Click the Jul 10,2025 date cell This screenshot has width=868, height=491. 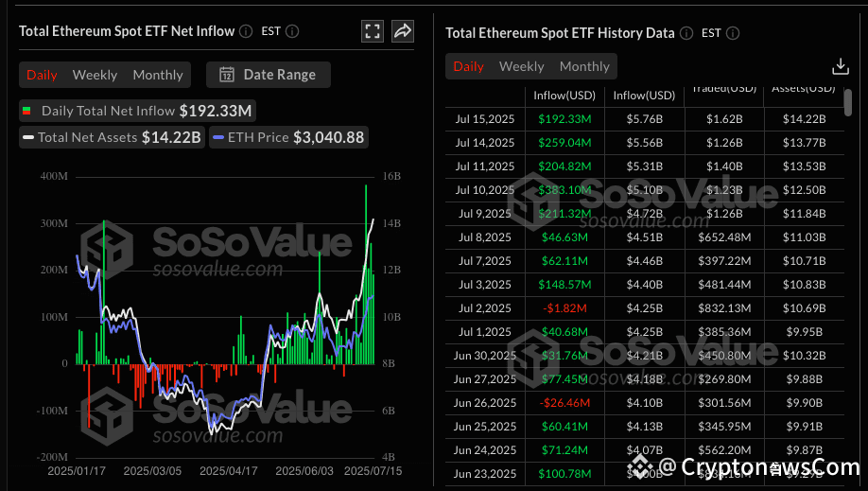click(x=485, y=190)
